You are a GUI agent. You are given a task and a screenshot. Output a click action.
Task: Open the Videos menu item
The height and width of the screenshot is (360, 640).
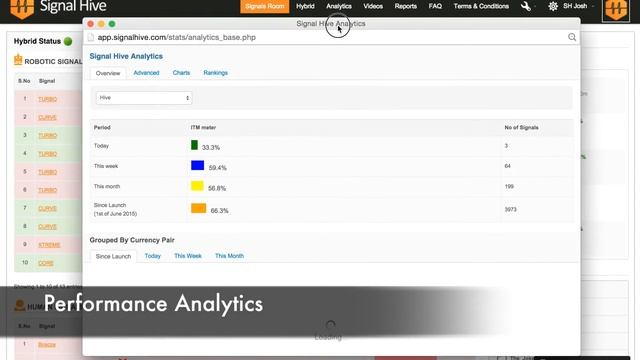click(x=373, y=6)
